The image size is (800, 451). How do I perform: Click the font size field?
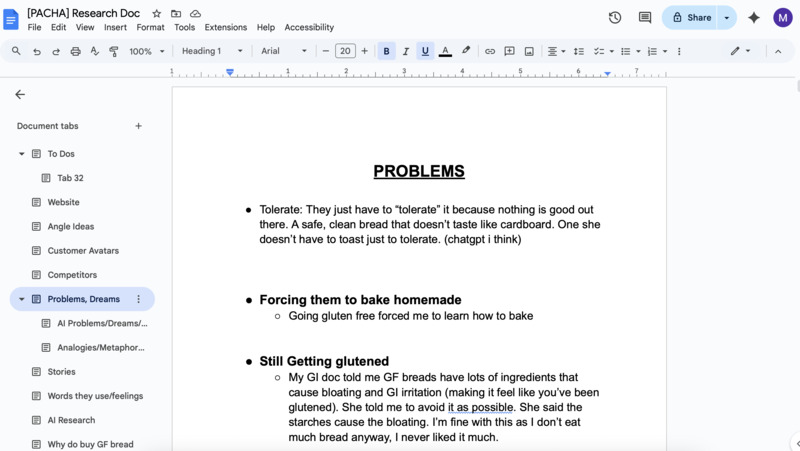[345, 51]
